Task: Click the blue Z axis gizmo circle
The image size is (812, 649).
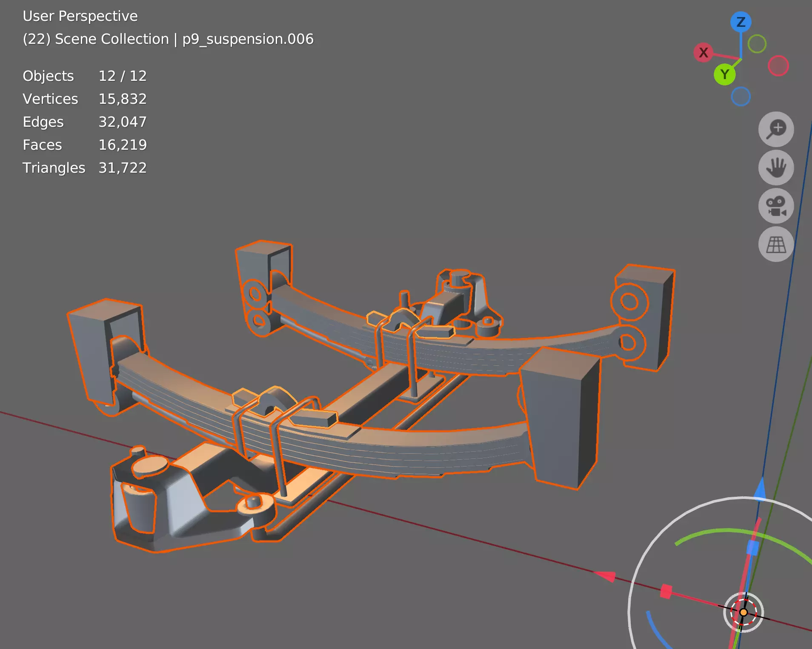Action: pyautogui.click(x=741, y=22)
